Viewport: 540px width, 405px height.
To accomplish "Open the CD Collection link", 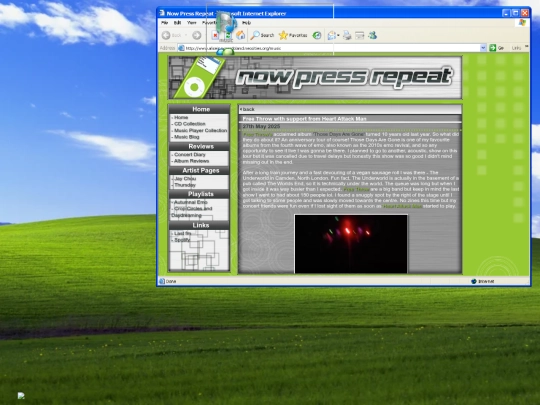I will click(x=190, y=124).
